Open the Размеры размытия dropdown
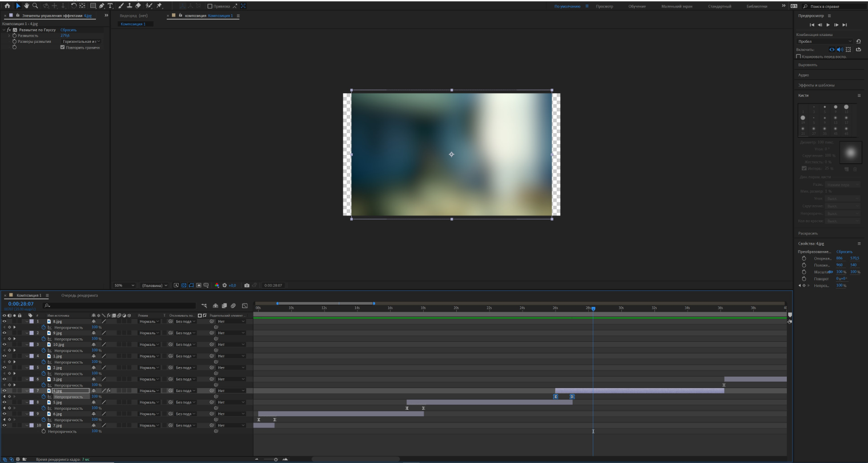 (81, 41)
